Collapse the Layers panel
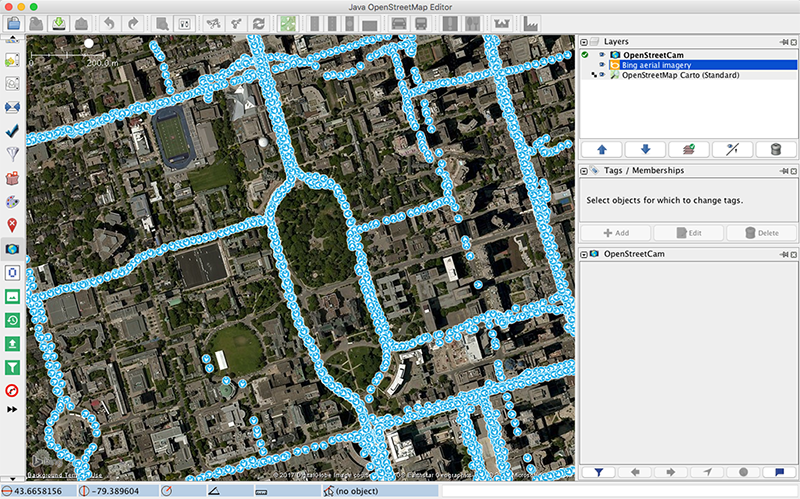This screenshot has height=499, width=800. click(586, 41)
